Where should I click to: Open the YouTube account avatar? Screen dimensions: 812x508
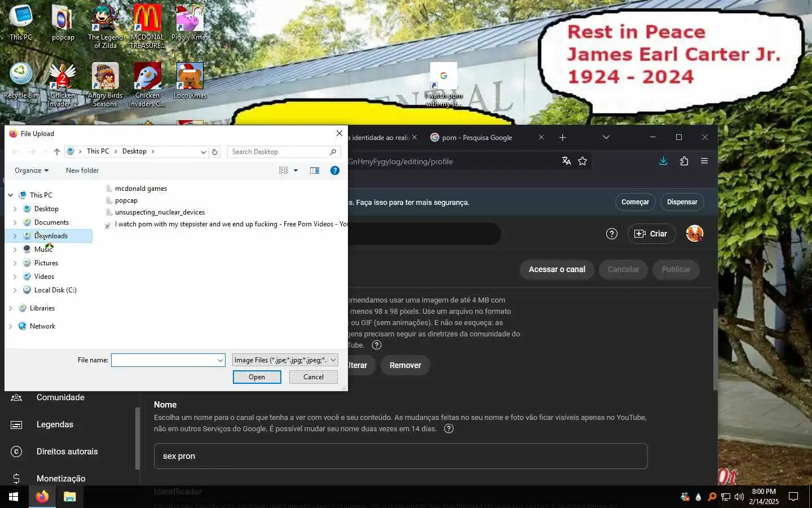[695, 234]
